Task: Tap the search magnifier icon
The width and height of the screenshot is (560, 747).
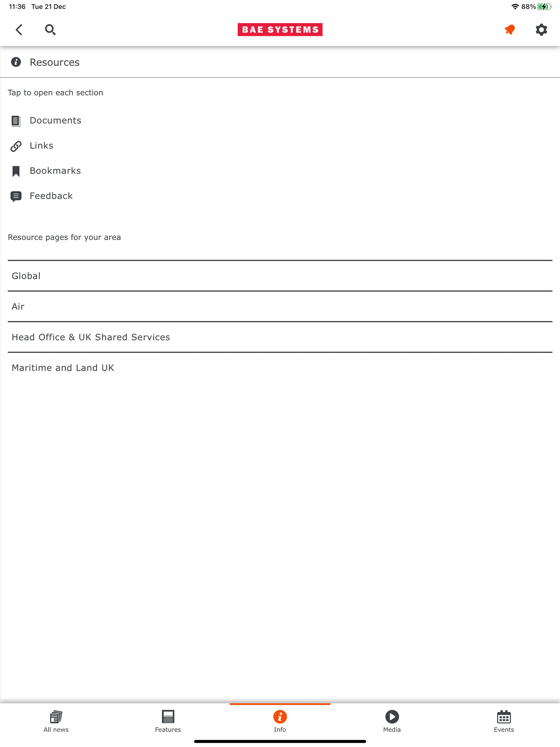Action: point(50,30)
